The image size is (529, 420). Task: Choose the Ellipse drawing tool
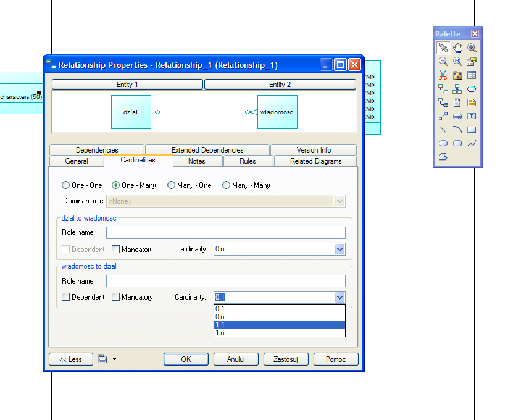(443, 143)
